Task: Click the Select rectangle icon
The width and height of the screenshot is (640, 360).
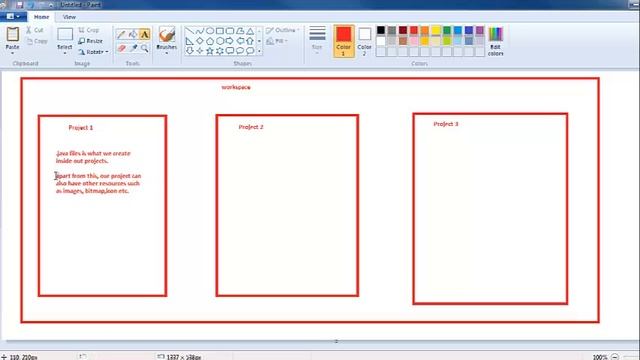Action: [65, 34]
